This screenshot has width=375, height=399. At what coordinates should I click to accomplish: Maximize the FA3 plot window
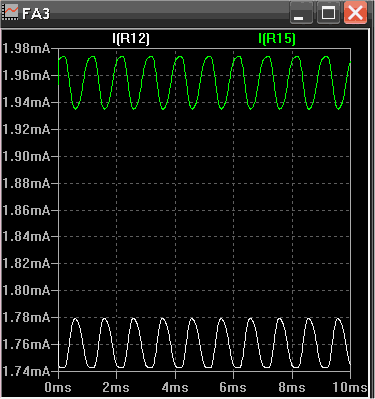point(328,13)
